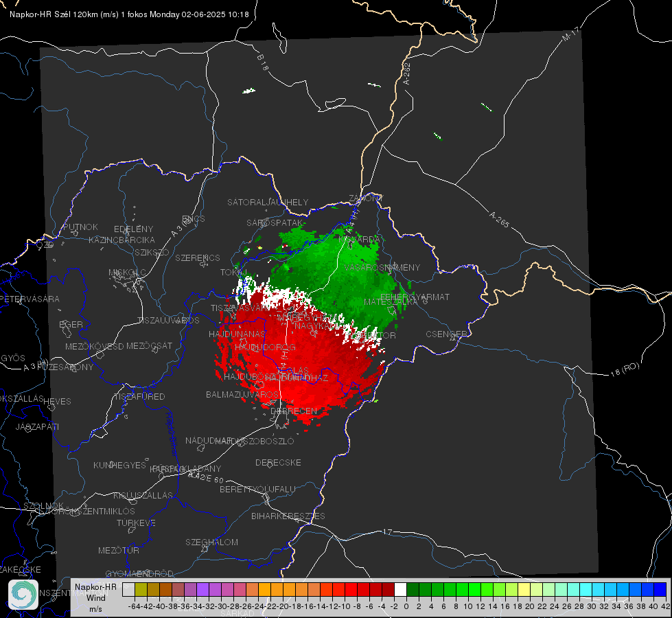Click the B 18 road label
The image size is (672, 618).
(x=263, y=62)
